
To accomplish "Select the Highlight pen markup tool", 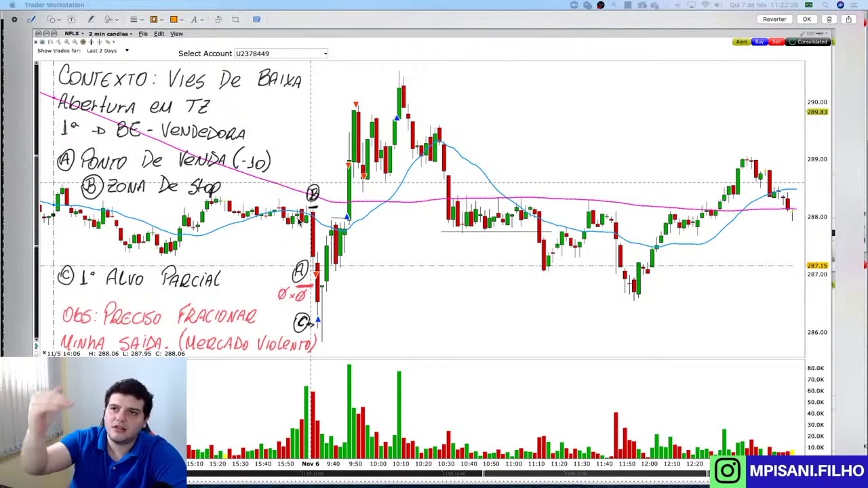I will (x=91, y=20).
